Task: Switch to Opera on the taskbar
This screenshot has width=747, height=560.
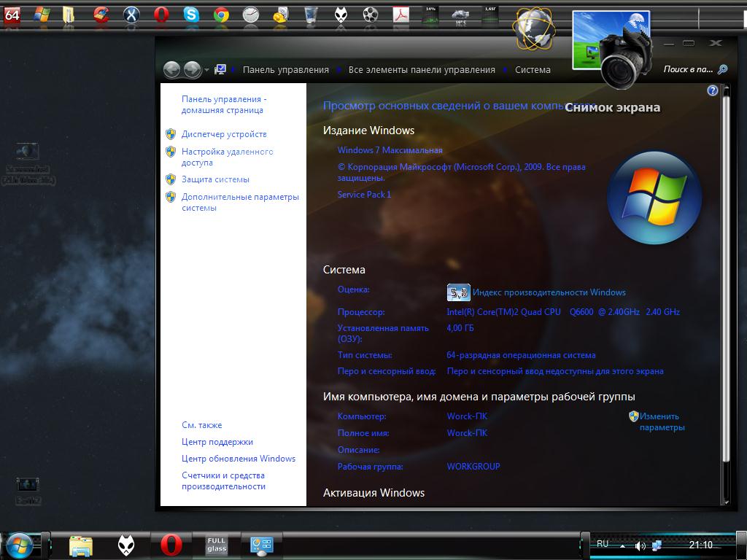Action: tap(171, 545)
